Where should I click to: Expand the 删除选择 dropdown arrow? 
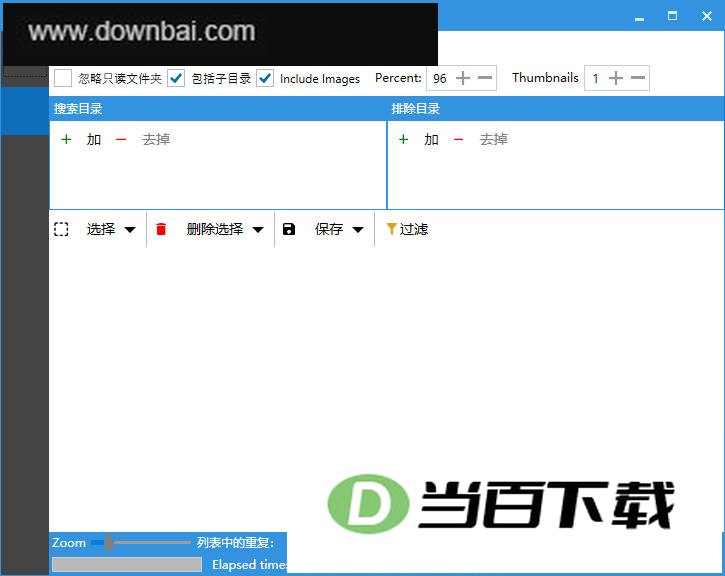point(258,230)
